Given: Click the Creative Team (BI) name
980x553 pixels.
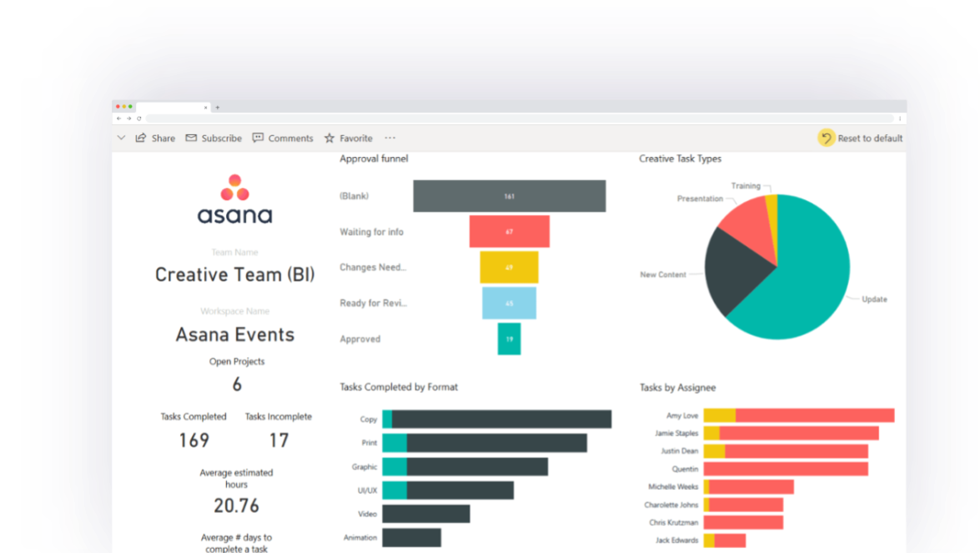Looking at the screenshot, I should (x=235, y=275).
